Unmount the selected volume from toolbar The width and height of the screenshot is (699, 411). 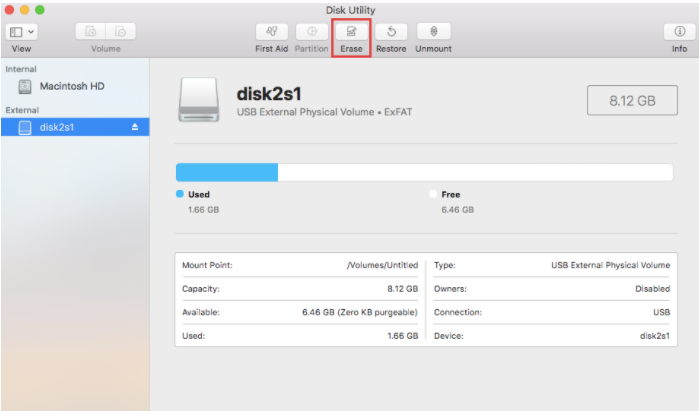(433, 32)
